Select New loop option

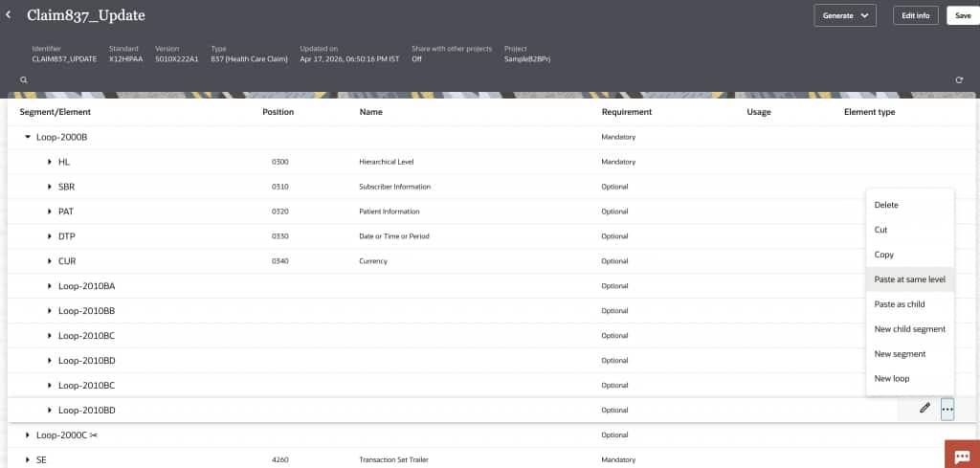[910, 378]
